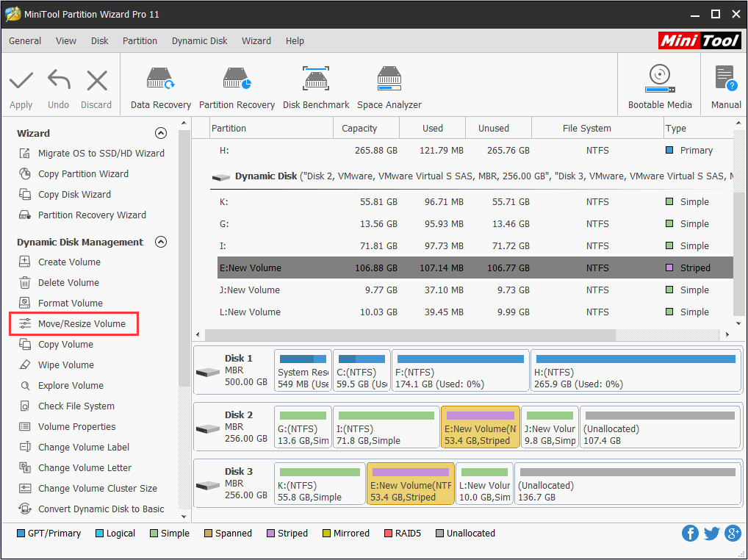Run the Disk Benchmark tool
This screenshot has width=748, height=560.
tap(316, 86)
